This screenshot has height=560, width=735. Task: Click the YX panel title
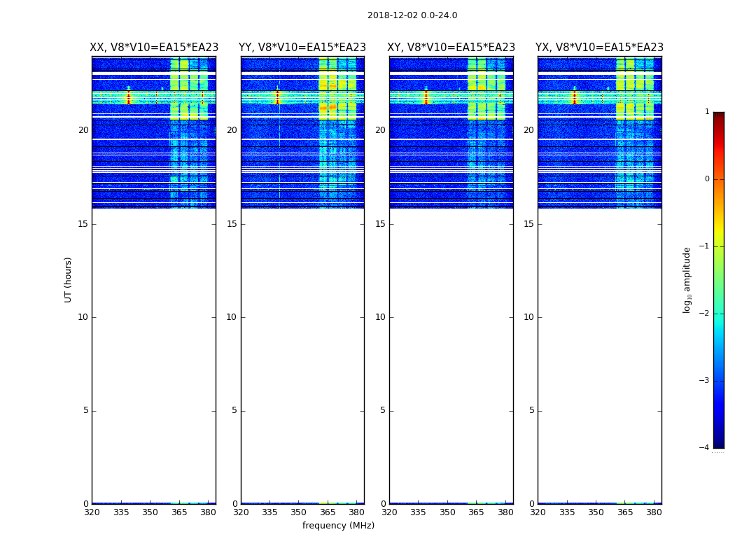click(x=599, y=48)
